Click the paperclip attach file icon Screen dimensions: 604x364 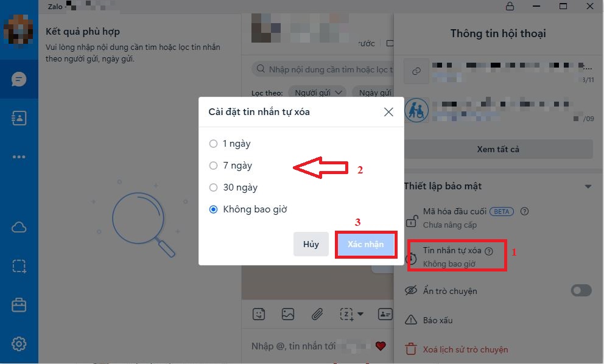pos(317,314)
